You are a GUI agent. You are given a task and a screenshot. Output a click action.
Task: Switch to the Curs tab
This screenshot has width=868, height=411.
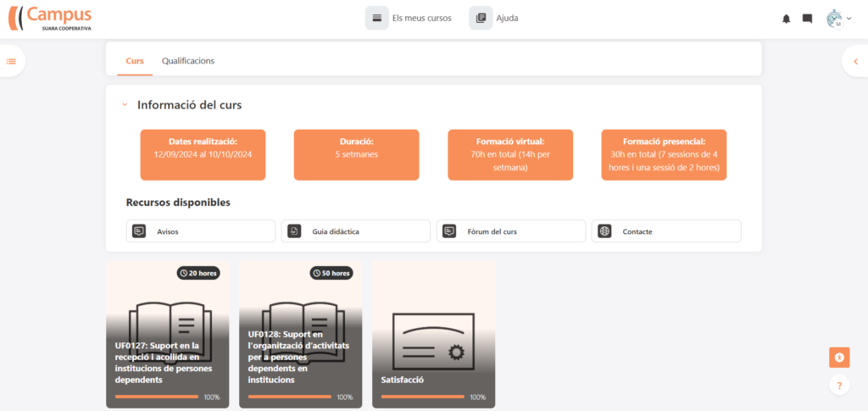(135, 61)
